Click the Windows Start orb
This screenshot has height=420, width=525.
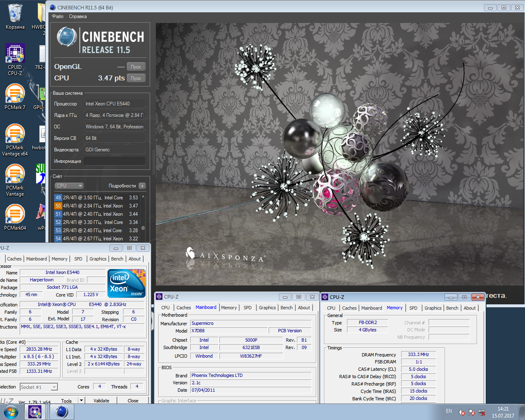click(x=11, y=412)
